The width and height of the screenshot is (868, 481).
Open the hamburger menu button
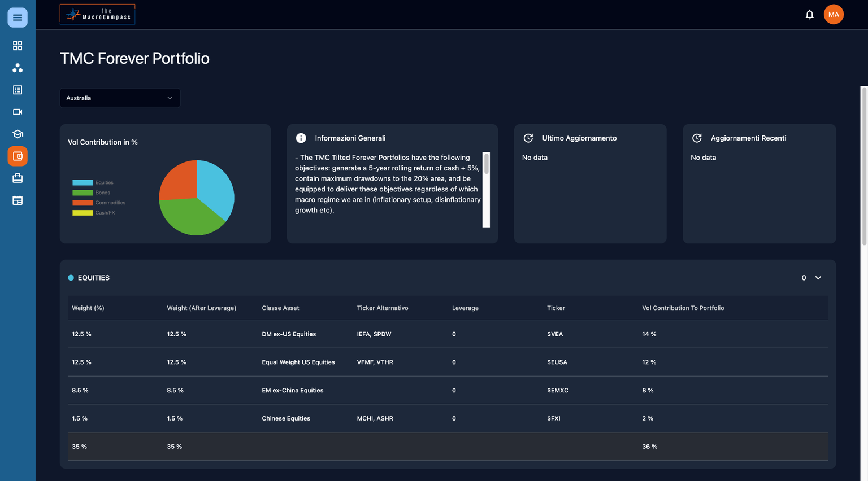(18, 18)
